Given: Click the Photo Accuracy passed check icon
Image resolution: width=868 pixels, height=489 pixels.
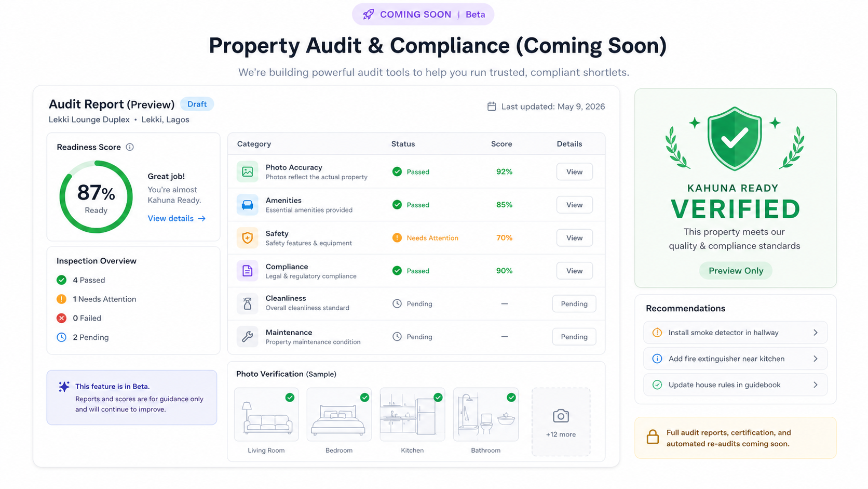Looking at the screenshot, I should pyautogui.click(x=397, y=171).
